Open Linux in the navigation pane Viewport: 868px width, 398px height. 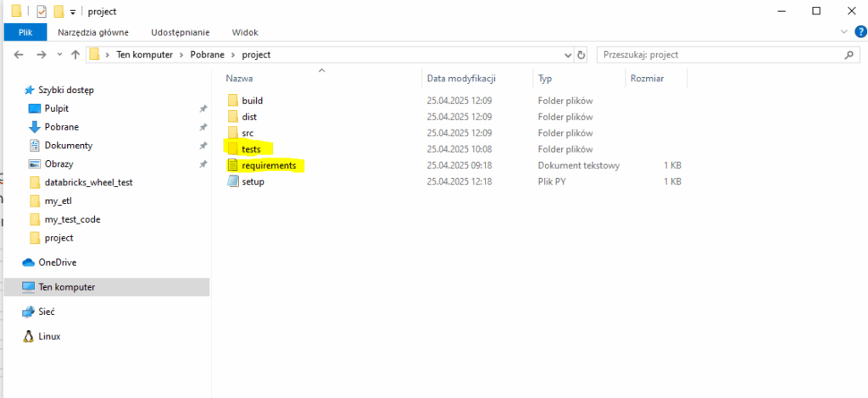(49, 336)
